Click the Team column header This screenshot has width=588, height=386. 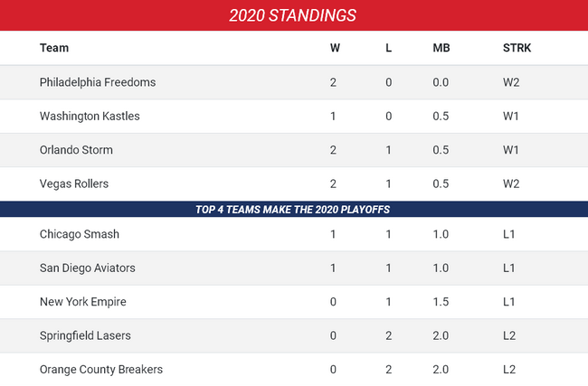pos(54,48)
